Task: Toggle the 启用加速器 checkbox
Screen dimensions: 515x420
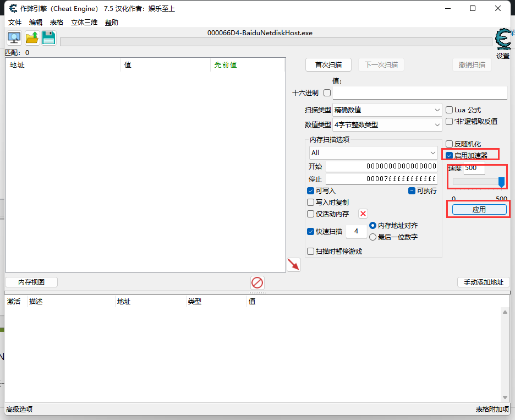Action: [450, 155]
